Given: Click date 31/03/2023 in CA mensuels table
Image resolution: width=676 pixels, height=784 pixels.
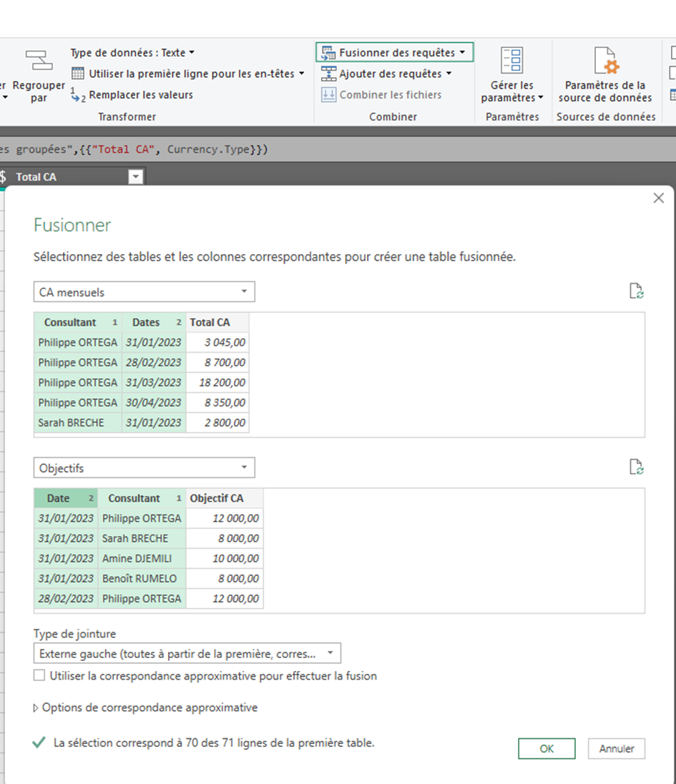Looking at the screenshot, I should [154, 383].
